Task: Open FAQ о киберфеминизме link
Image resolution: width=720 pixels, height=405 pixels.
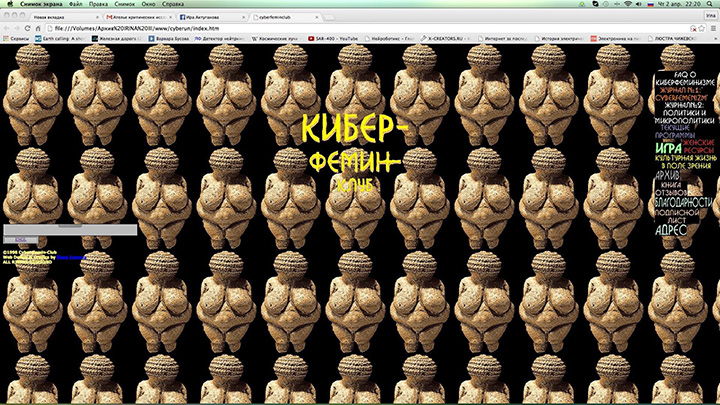Action: click(685, 79)
